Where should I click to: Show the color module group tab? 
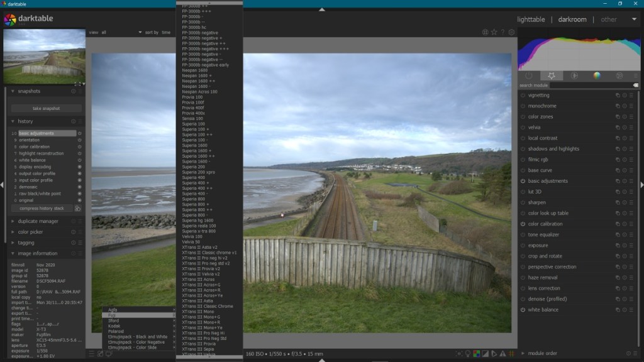596,75
